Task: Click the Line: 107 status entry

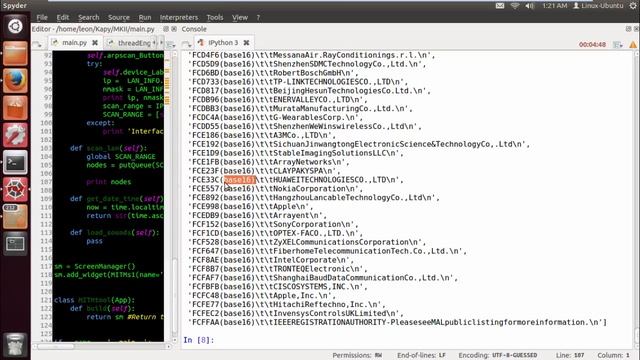Action: point(570,355)
